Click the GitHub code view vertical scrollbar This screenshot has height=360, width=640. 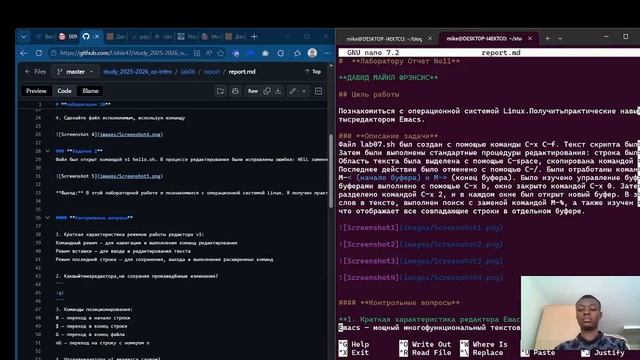click(331, 171)
